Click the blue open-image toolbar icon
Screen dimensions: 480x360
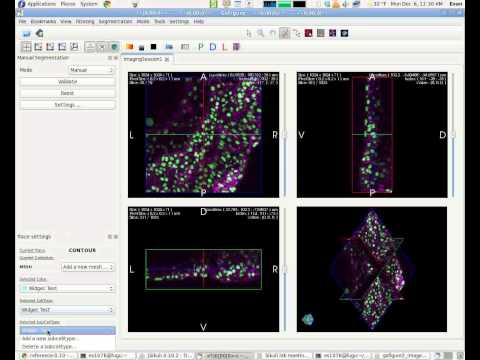tap(26, 33)
